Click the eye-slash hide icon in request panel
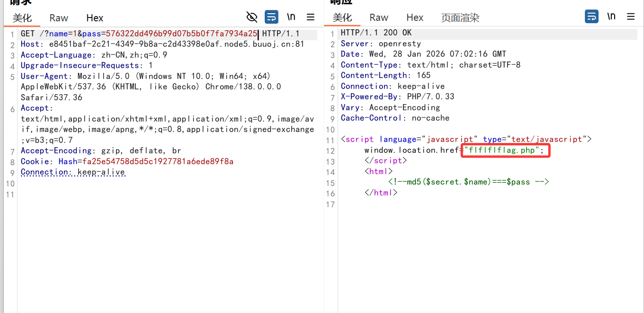Screen dimensions: 644x313 pos(252,17)
